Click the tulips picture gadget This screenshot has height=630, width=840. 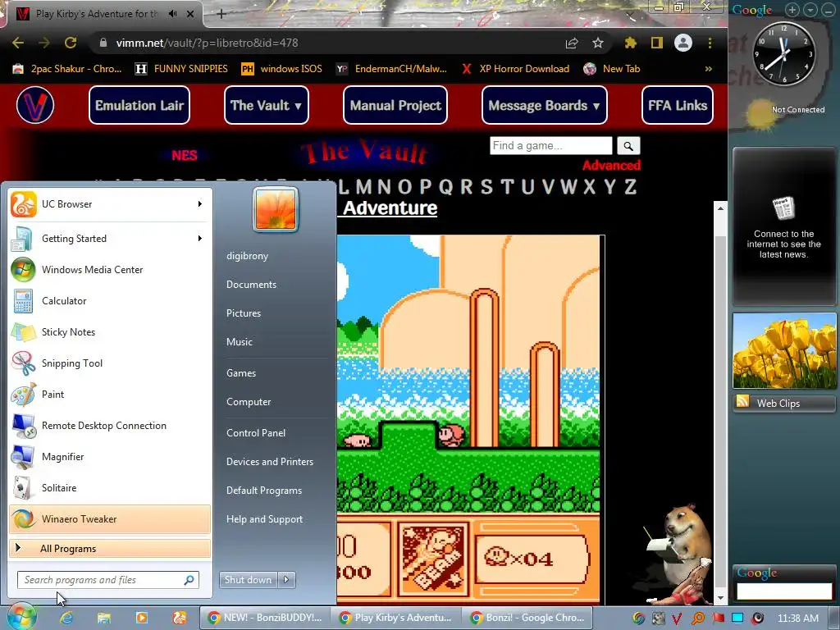[784, 351]
